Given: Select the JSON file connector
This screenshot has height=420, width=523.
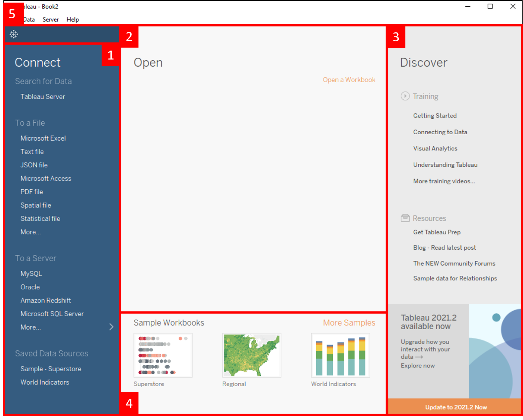Looking at the screenshot, I should (x=34, y=165).
